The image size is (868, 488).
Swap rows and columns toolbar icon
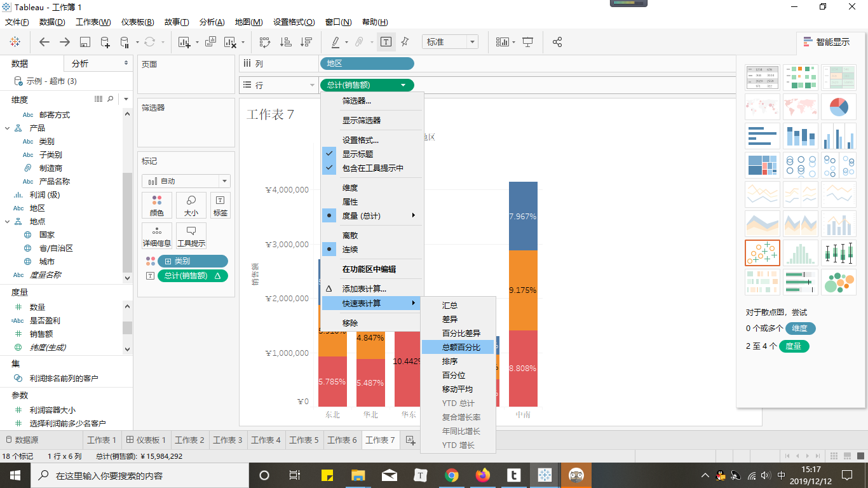[x=266, y=42]
